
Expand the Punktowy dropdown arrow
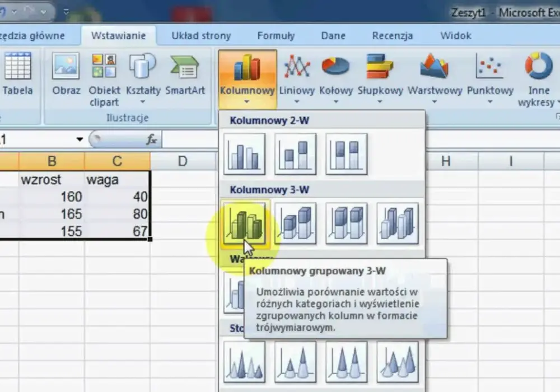point(490,102)
